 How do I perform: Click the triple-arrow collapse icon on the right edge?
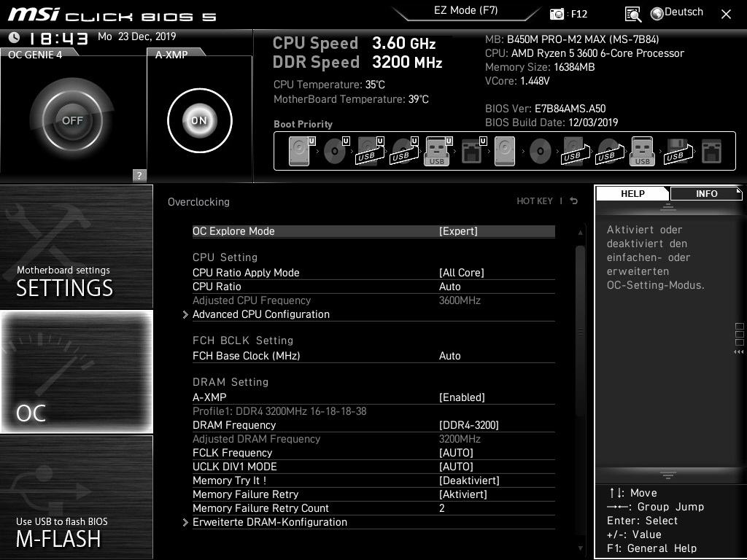(739, 352)
